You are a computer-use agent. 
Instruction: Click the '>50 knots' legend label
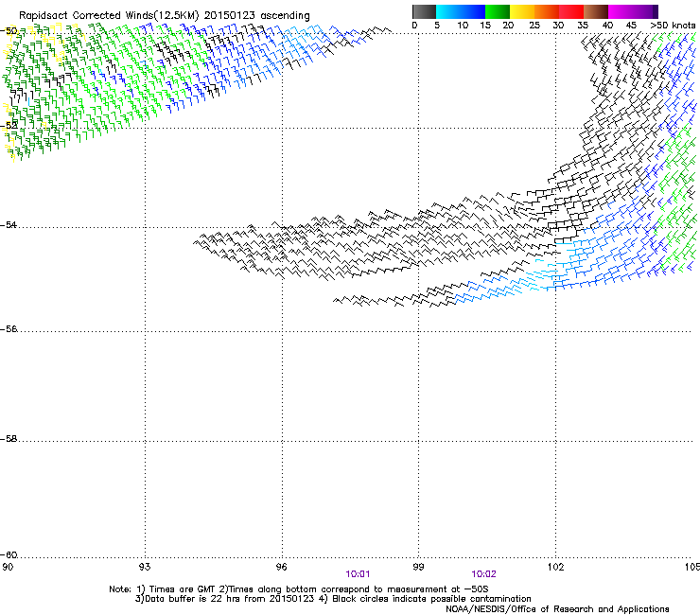[673, 26]
